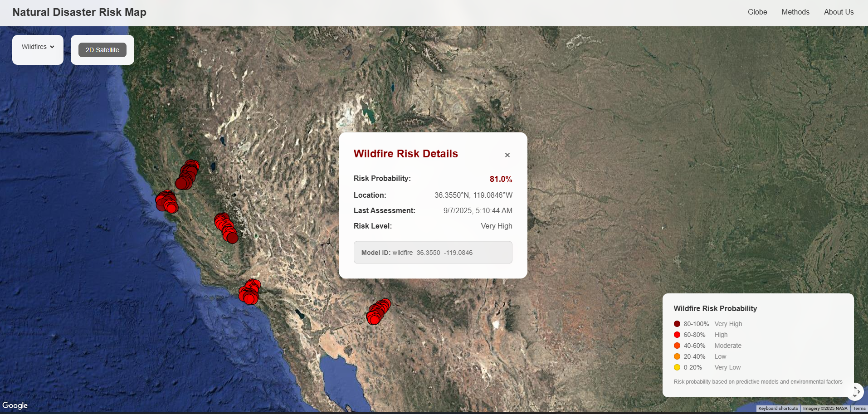868x414 pixels.
Task: Click the location coordinates 36.3550°N, 119.0846°W
Action: [473, 195]
